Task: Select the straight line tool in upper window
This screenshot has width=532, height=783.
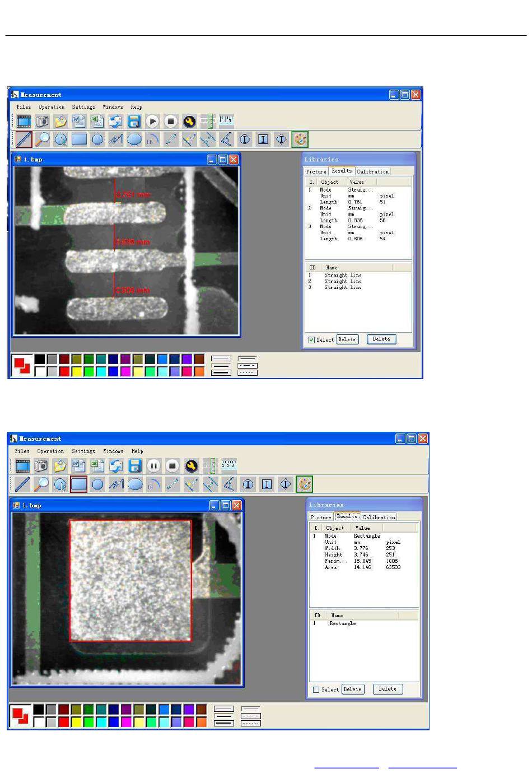Action: (x=24, y=139)
